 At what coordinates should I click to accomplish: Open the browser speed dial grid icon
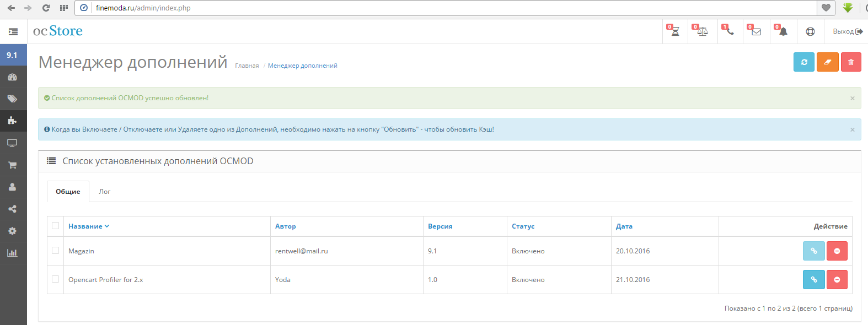(64, 8)
